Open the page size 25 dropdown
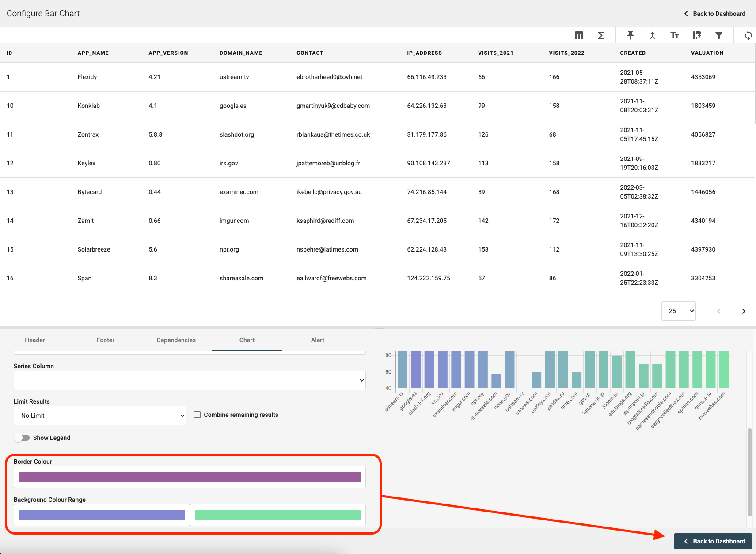This screenshot has width=756, height=554. [678, 311]
